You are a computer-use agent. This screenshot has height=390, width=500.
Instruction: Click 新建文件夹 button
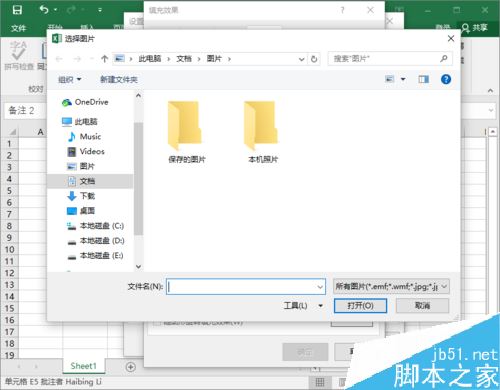click(x=119, y=80)
